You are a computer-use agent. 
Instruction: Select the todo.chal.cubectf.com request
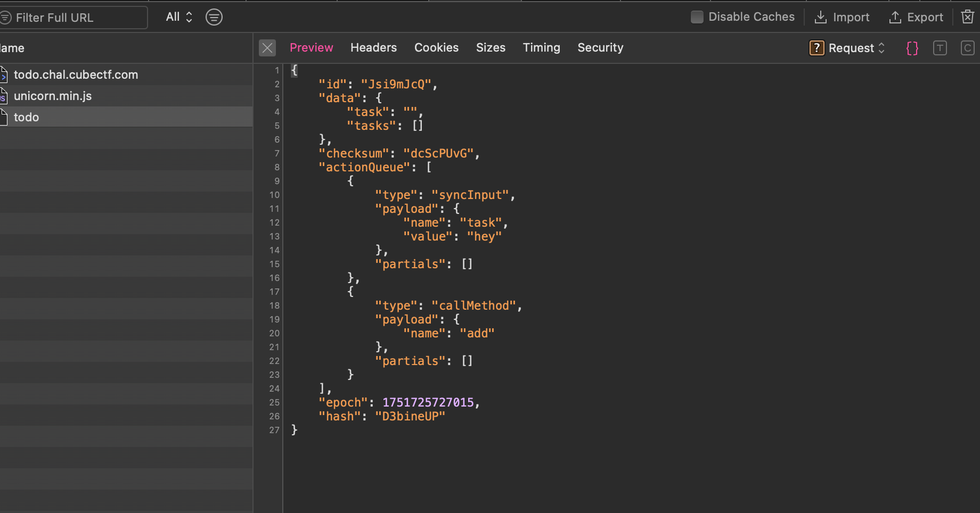click(126, 75)
